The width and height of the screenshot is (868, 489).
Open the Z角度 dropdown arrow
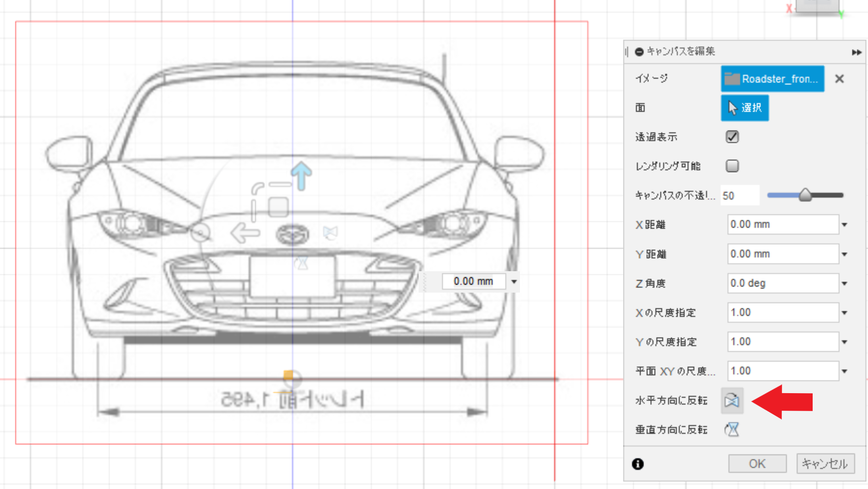point(845,284)
